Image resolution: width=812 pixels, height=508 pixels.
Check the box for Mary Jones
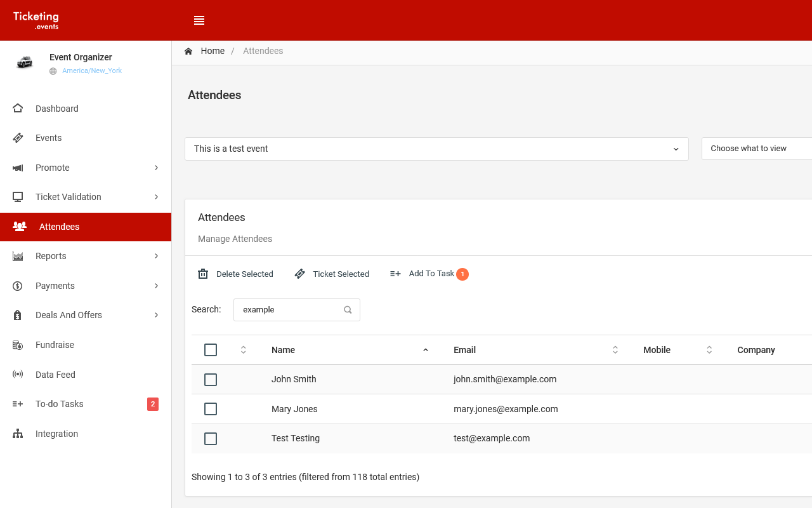(x=211, y=409)
